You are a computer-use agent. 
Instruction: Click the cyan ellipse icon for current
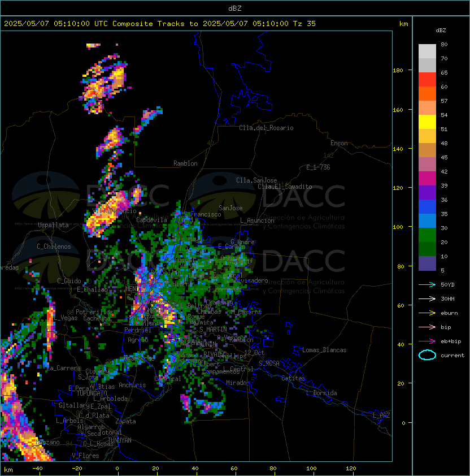click(427, 355)
